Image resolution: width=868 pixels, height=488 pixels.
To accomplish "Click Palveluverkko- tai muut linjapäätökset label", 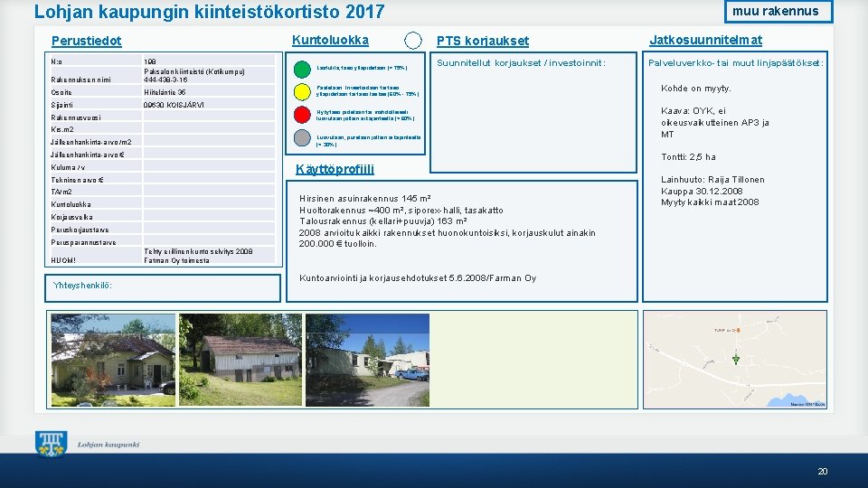I will [736, 63].
